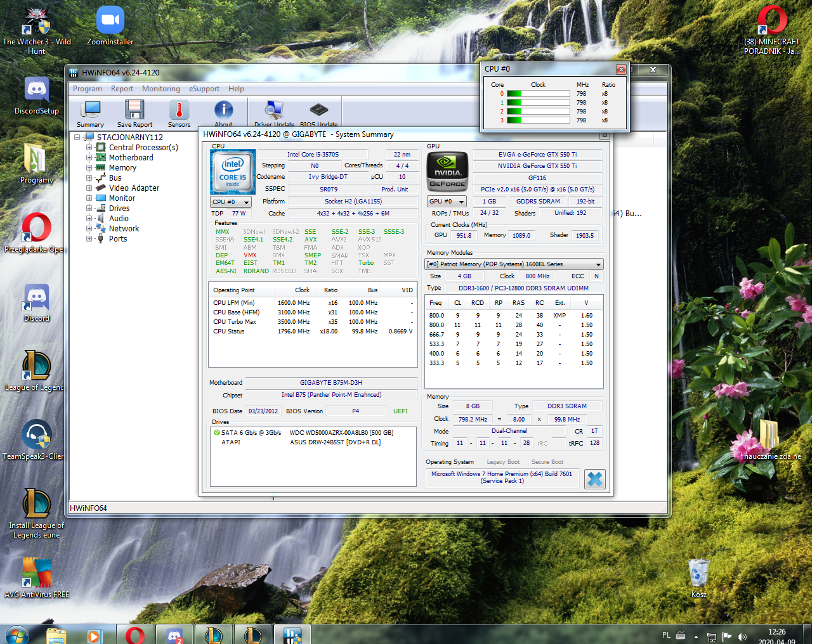
Task: Select the Kosz recycle bin icon
Action: tap(698, 578)
